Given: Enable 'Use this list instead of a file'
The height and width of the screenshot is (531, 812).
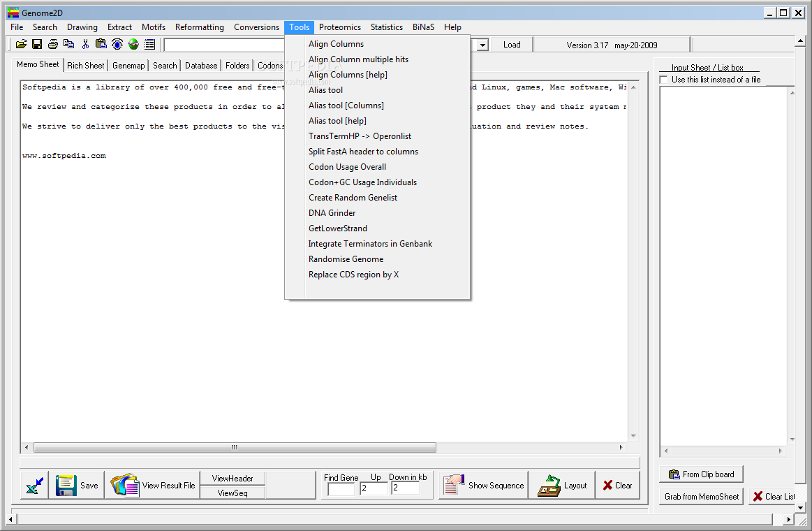Looking at the screenshot, I should [663, 80].
